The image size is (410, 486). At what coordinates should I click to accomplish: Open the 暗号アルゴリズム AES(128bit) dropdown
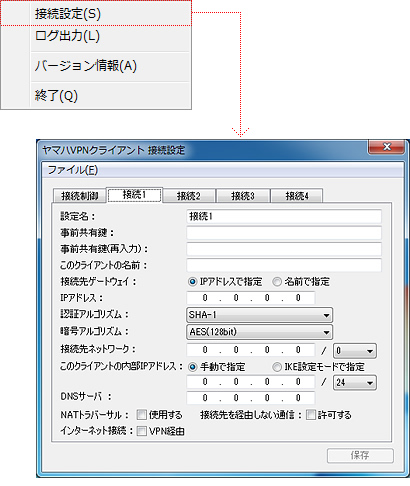pos(259,332)
